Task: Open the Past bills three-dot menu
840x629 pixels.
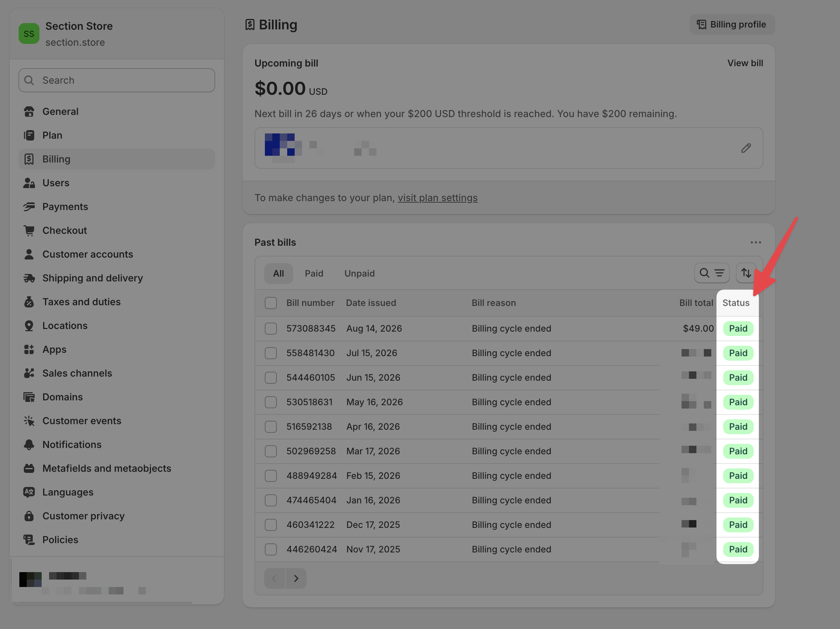Action: pos(756,242)
